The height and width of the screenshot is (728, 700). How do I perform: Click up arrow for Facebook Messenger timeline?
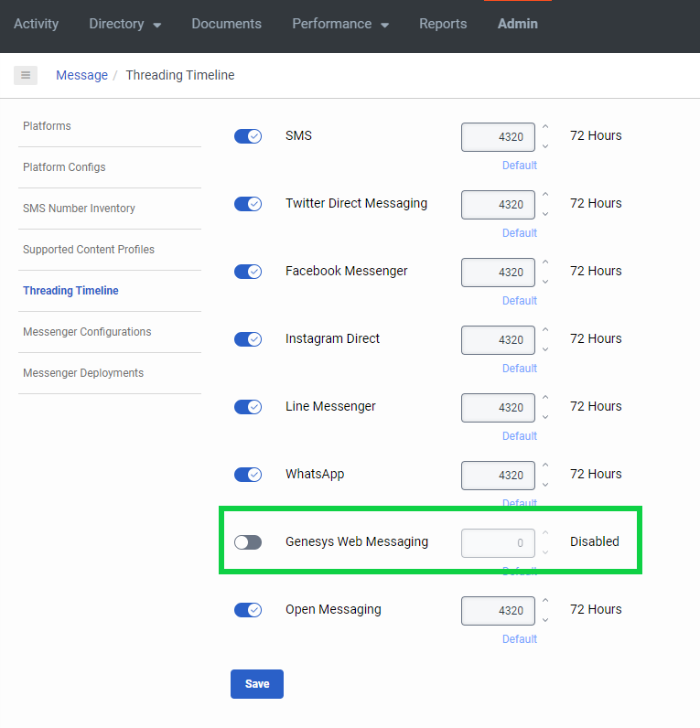point(545,263)
